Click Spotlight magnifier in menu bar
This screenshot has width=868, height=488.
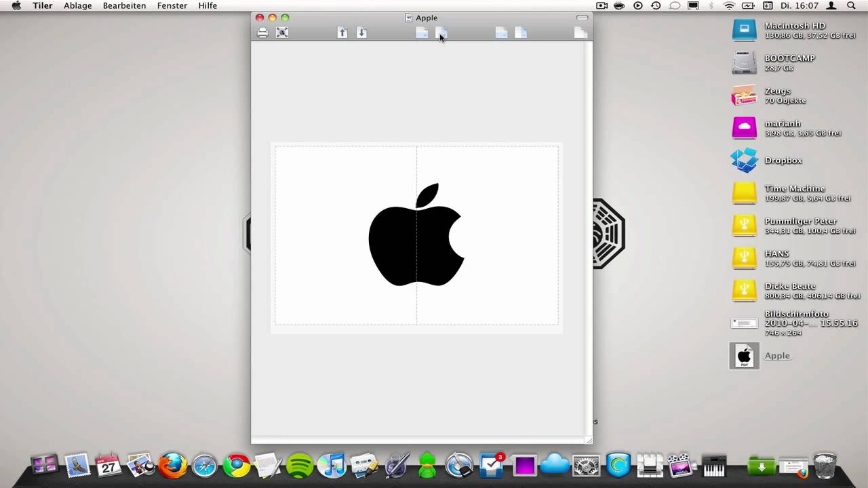tap(851, 5)
